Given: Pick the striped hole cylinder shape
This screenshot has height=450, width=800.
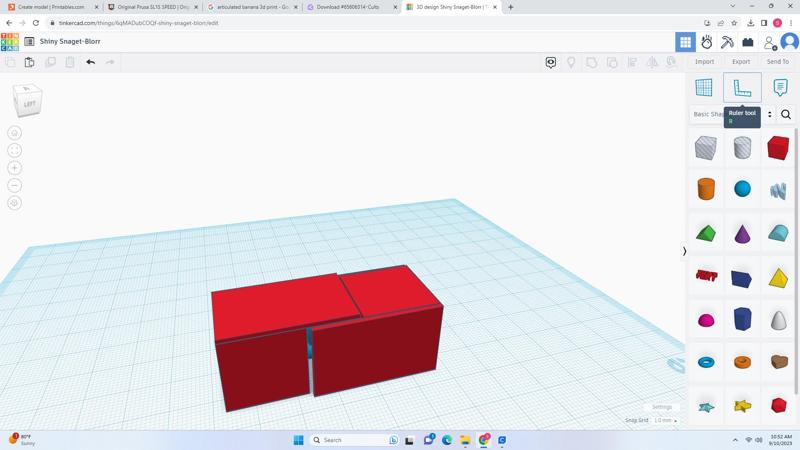Looking at the screenshot, I should coord(742,148).
